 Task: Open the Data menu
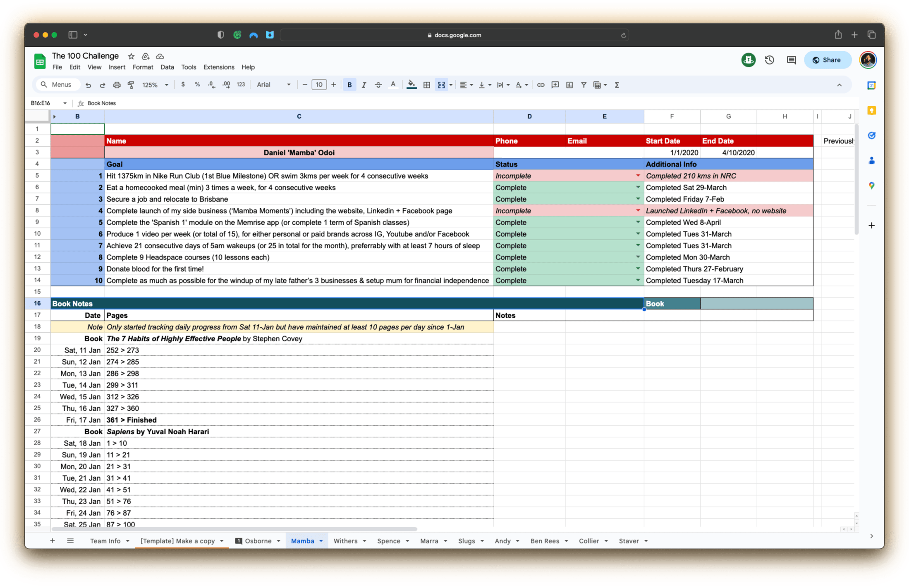click(167, 67)
